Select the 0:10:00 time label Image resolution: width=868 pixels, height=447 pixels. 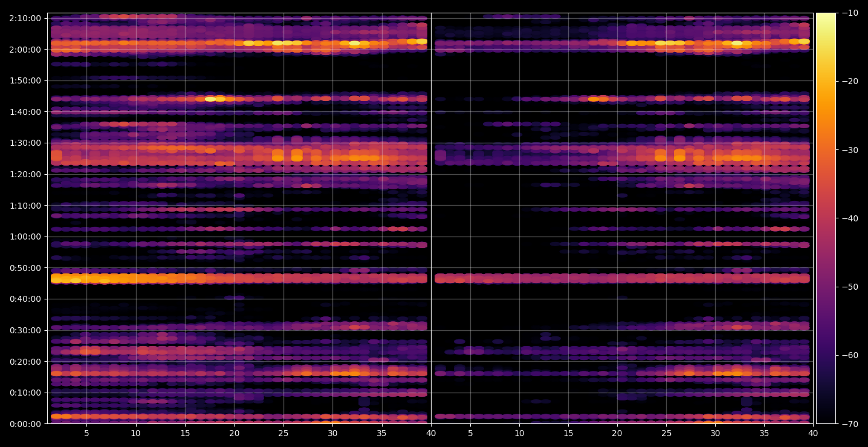coord(25,393)
